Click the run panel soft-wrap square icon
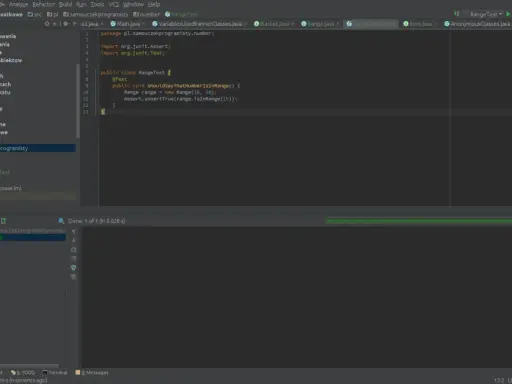 [x=74, y=250]
